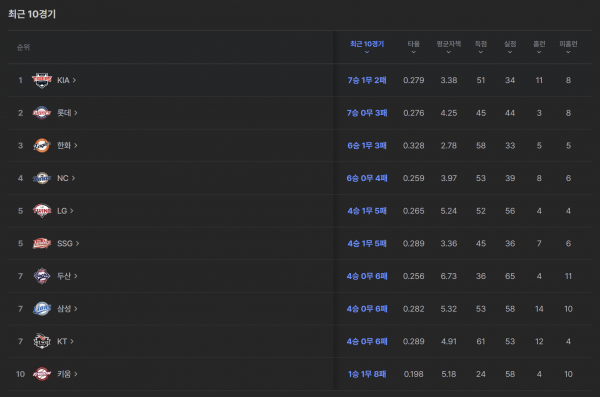The image size is (600, 397).
Task: Click the 삼성 Lions team logo
Action: click(x=42, y=309)
